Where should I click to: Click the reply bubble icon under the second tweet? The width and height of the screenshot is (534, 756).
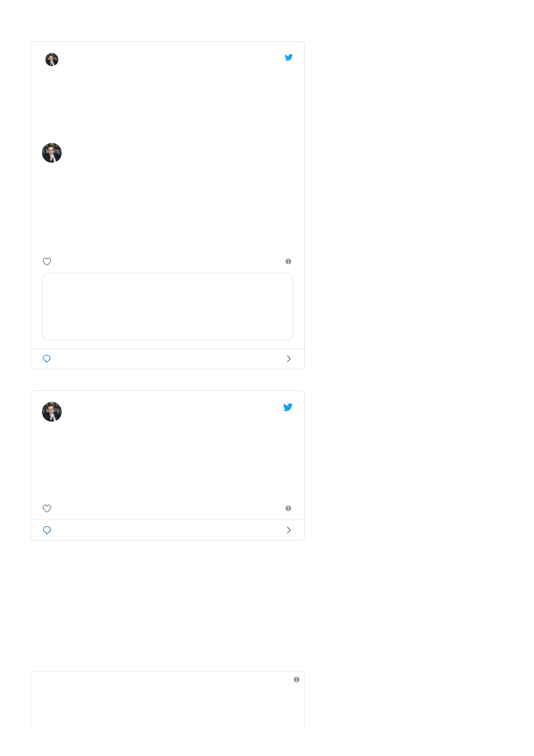[x=47, y=530]
